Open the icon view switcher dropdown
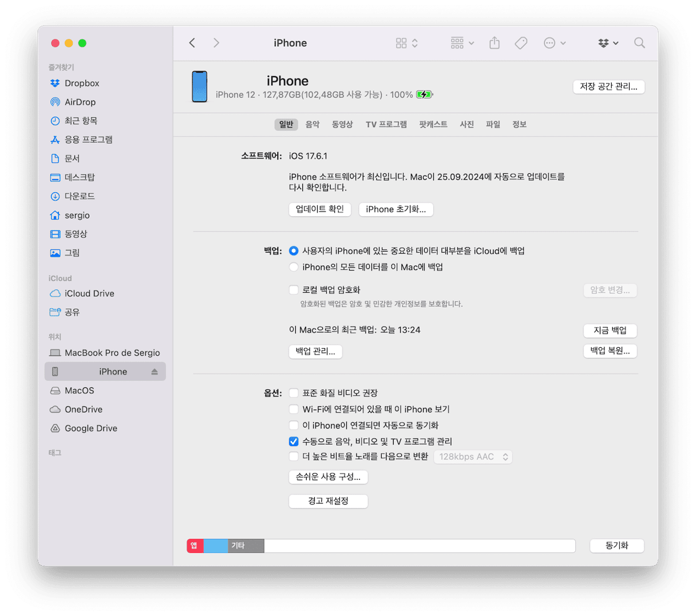The width and height of the screenshot is (696, 616). (407, 43)
